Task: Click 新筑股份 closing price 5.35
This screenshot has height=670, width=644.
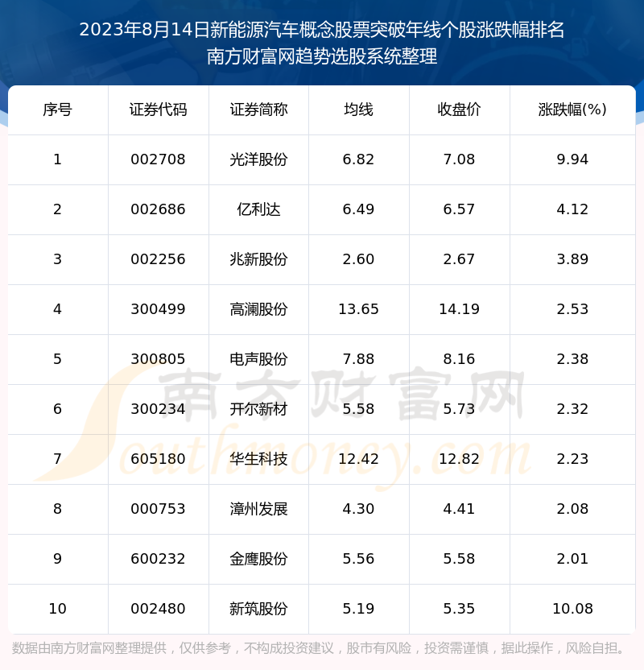Action: tap(459, 610)
